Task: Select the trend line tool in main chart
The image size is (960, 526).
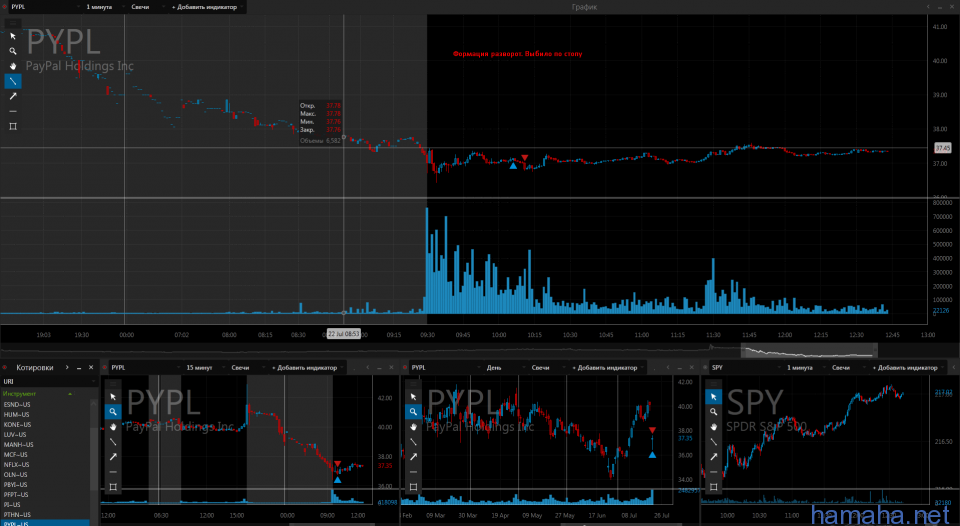Action: pos(13,81)
